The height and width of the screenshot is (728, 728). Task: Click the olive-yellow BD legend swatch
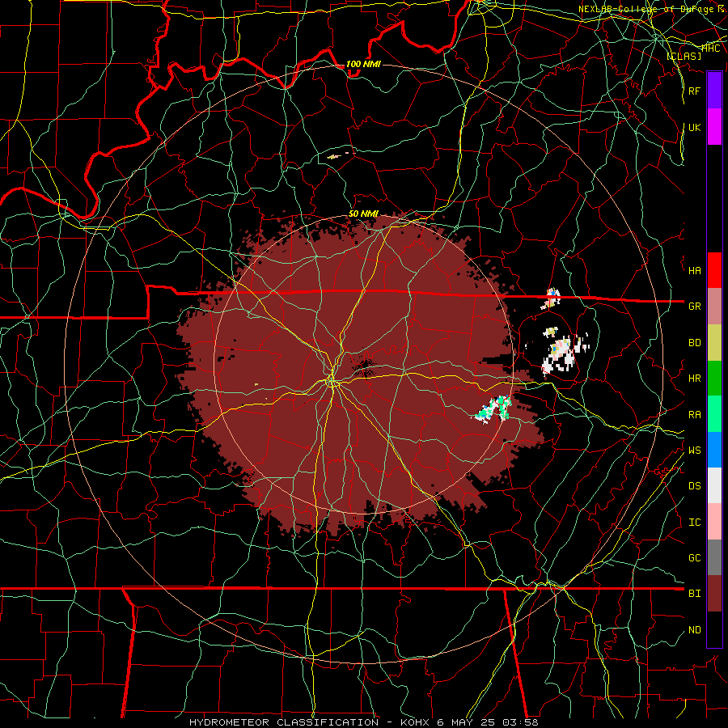coord(714,343)
